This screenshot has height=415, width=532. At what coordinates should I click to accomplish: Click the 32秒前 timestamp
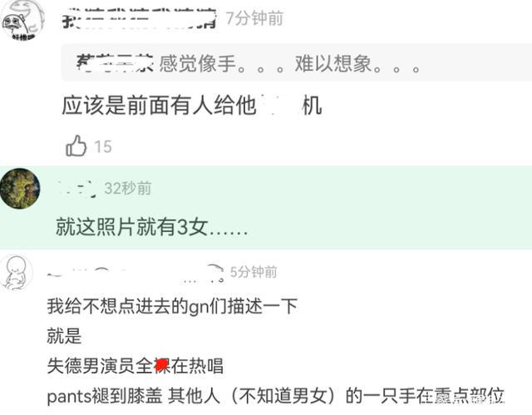(x=128, y=188)
